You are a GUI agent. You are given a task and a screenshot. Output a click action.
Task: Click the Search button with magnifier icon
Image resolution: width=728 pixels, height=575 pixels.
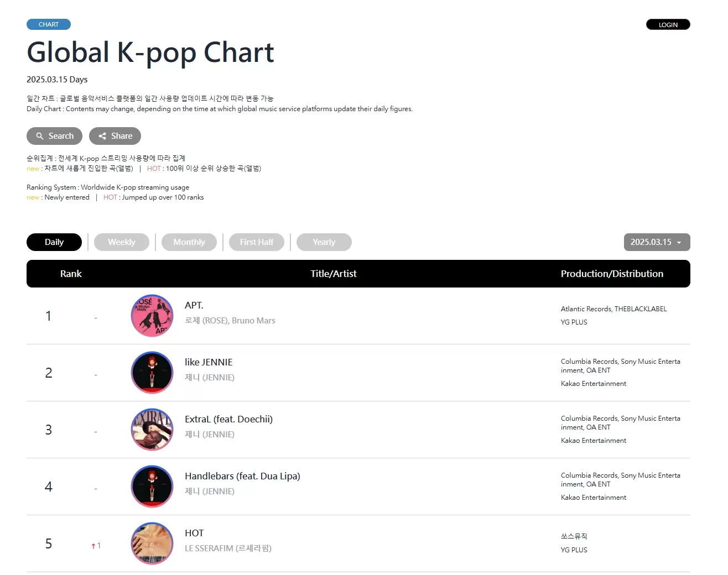point(54,136)
